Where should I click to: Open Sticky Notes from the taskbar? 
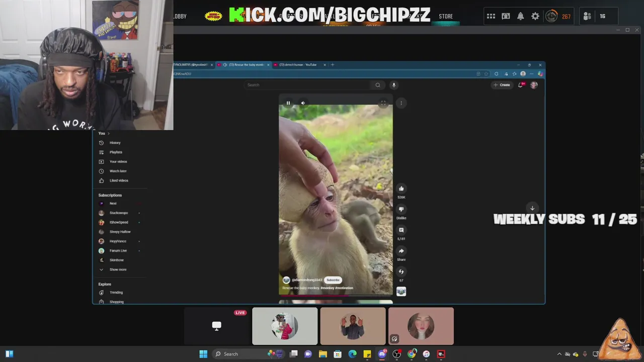pyautogui.click(x=367, y=354)
